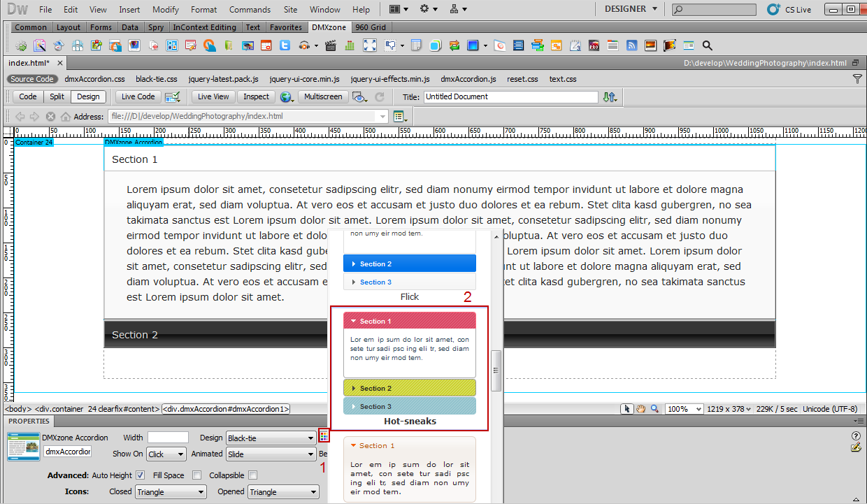Viewport: 867px width, 504px height.
Task: Open Properties panel help icon
Action: pos(856,436)
